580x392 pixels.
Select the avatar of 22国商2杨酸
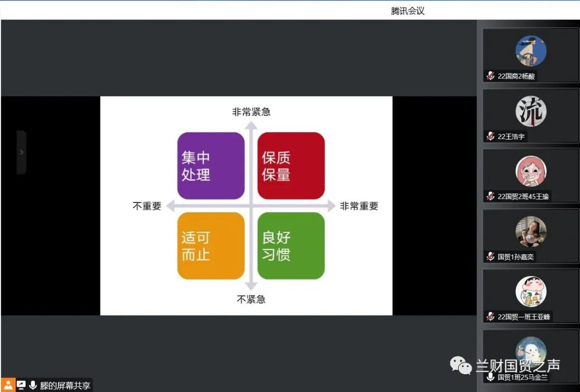click(x=531, y=51)
